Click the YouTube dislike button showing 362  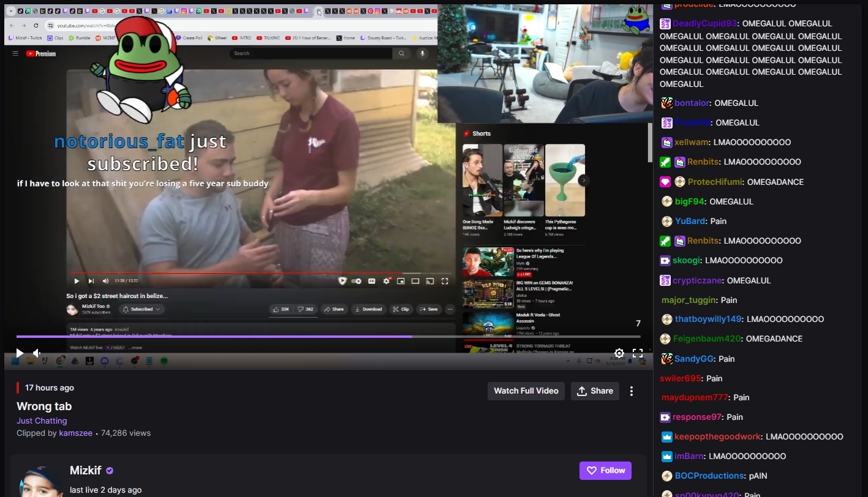(x=306, y=309)
